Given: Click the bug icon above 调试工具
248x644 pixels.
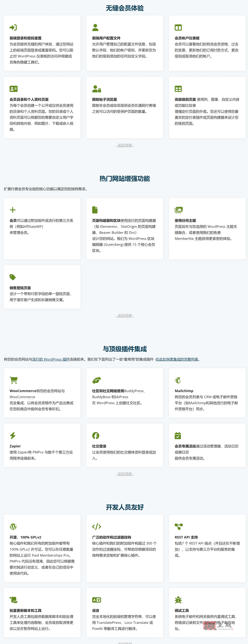Looking at the screenshot, I should 178,600.
